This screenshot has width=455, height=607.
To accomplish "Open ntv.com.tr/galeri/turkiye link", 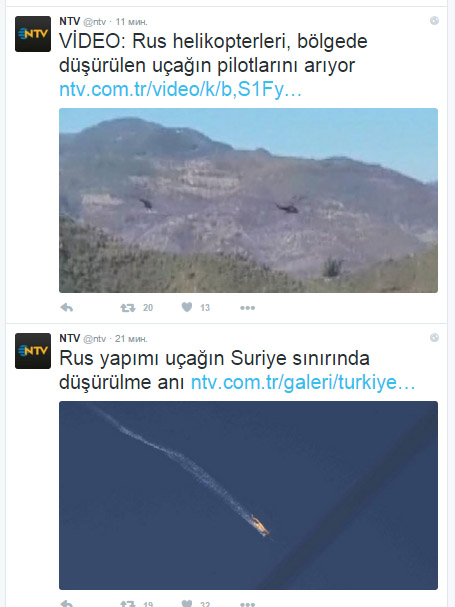I will click(x=303, y=382).
